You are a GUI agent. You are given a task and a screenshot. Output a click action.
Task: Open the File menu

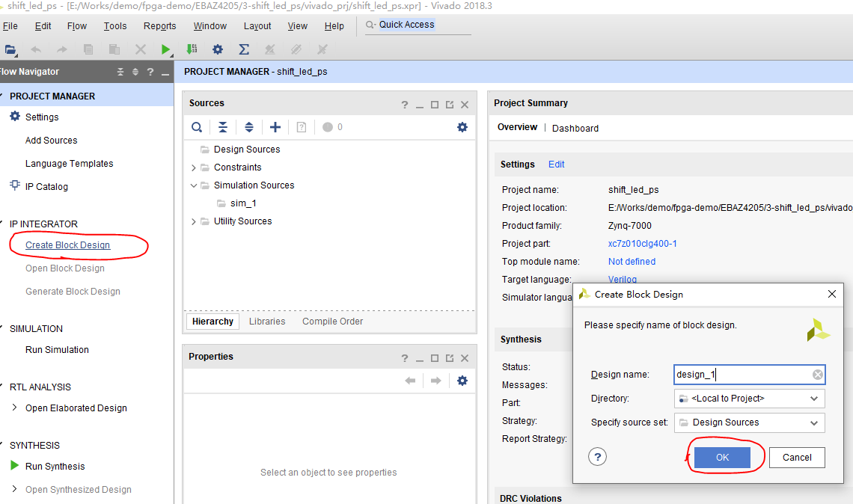coord(10,25)
